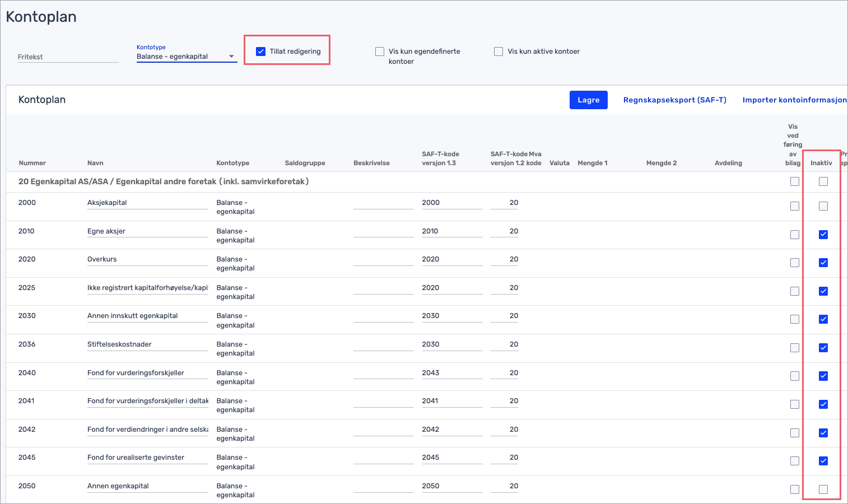This screenshot has width=848, height=504.
Task: Click SAF-T code field for account 2042
Action: 451,430
